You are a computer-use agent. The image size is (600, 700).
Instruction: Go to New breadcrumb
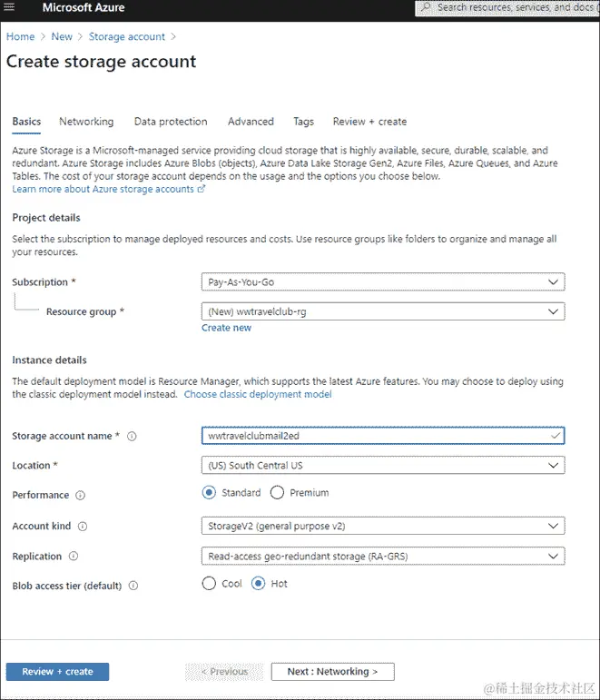62,36
